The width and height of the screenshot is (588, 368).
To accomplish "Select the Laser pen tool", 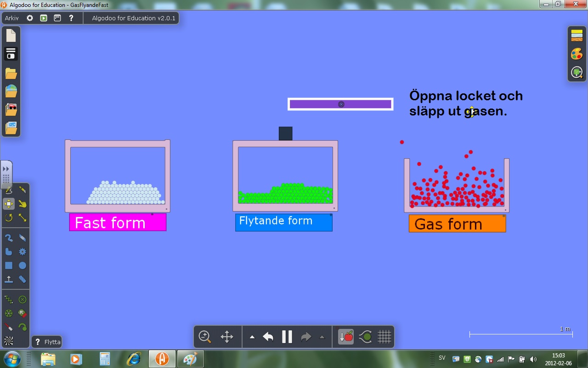I will click(x=9, y=327).
